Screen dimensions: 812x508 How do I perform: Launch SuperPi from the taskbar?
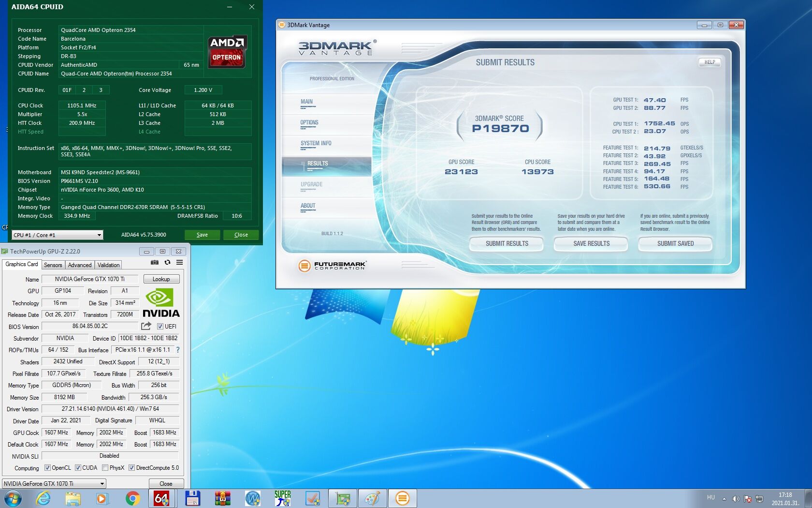coord(283,498)
